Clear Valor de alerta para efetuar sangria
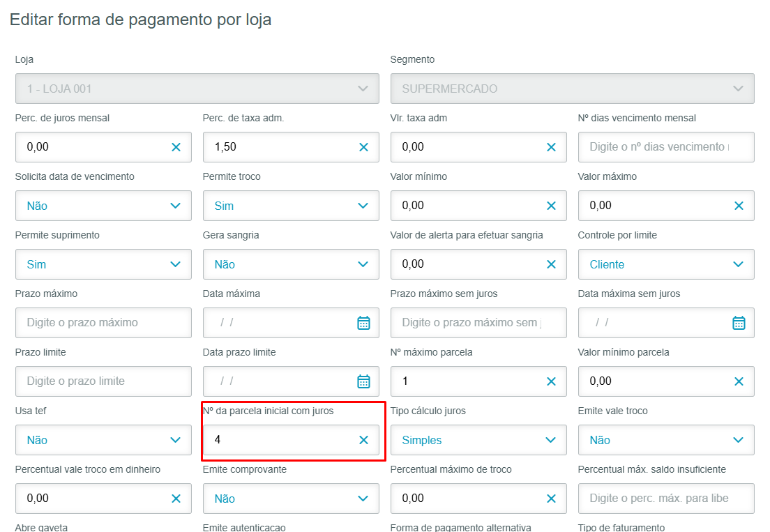 coord(551,264)
